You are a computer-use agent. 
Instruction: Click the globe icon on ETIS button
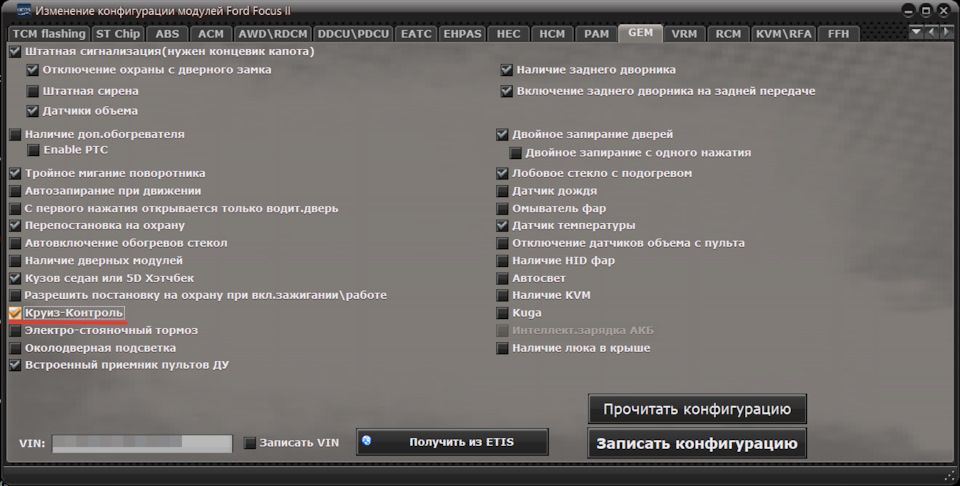point(367,440)
